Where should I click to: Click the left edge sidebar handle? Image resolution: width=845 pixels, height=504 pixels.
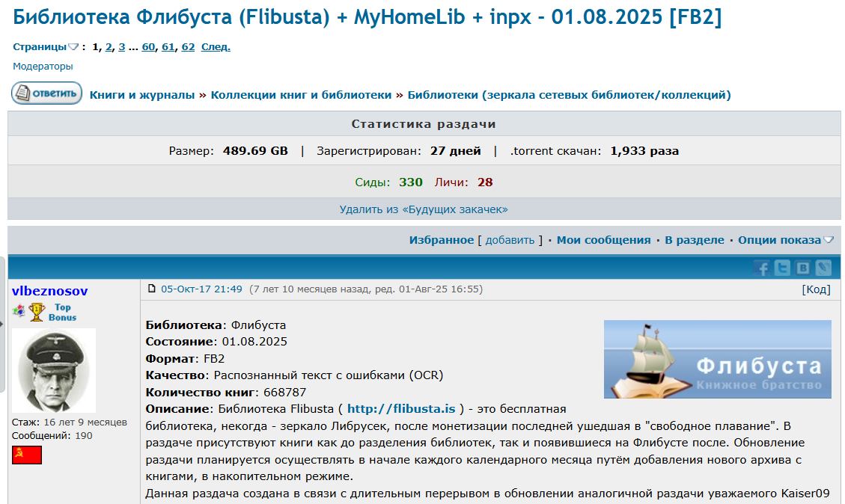point(2,324)
